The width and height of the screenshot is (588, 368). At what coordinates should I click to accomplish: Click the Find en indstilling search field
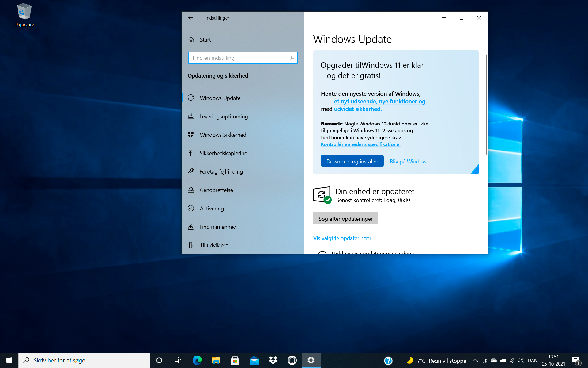click(x=243, y=58)
